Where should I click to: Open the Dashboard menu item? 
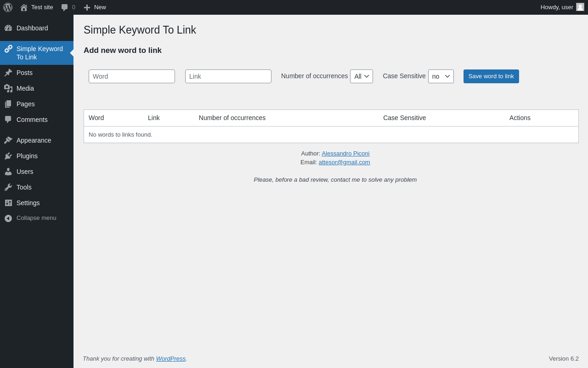pos(32,28)
